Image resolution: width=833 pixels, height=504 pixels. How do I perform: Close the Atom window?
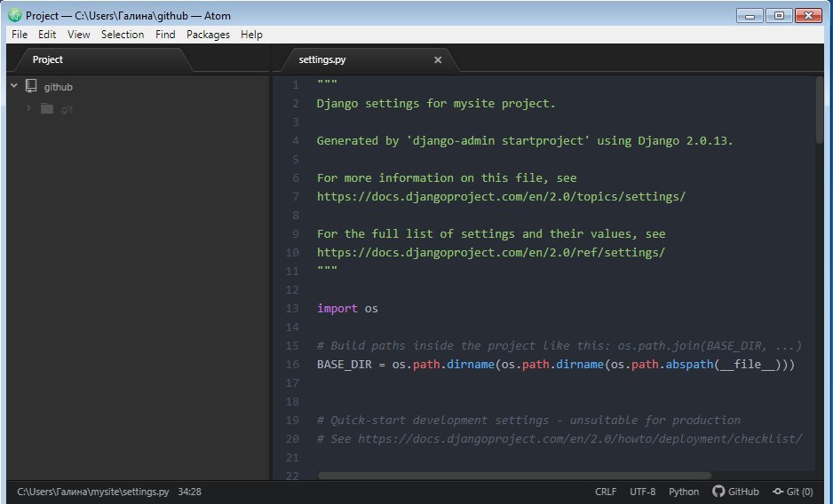tap(808, 16)
